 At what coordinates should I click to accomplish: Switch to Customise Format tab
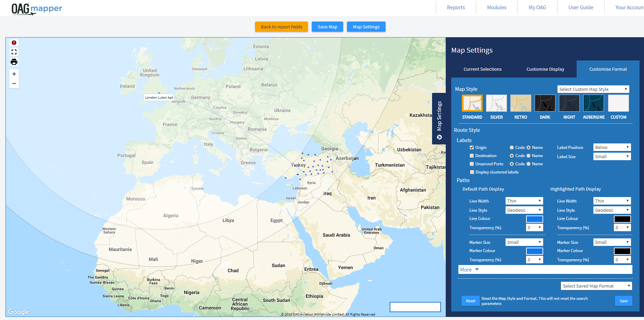(608, 69)
